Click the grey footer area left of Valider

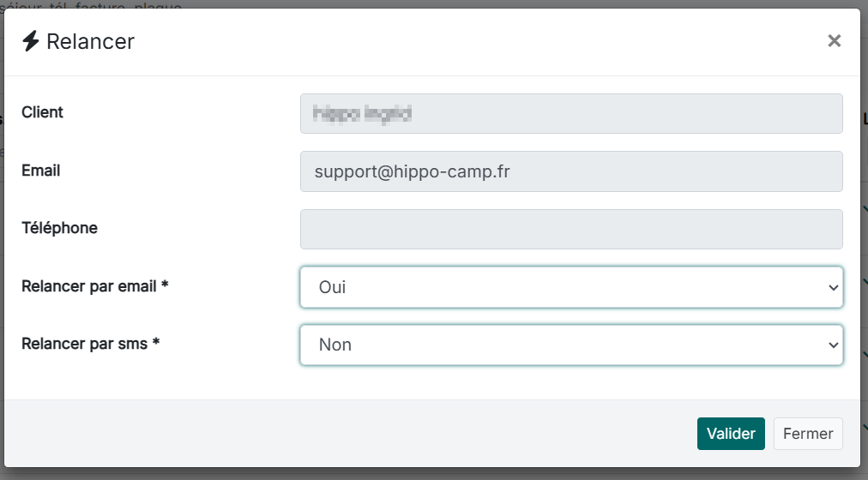[x=343, y=434]
